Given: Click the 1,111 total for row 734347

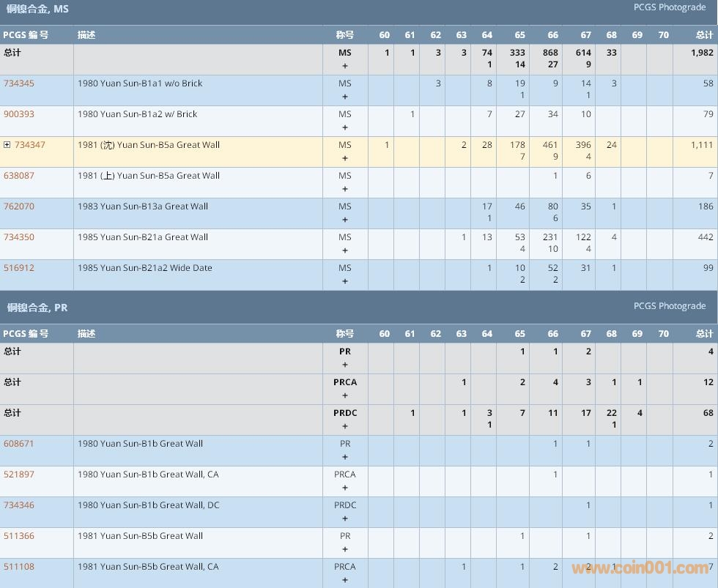Looking at the screenshot, I should coord(701,145).
